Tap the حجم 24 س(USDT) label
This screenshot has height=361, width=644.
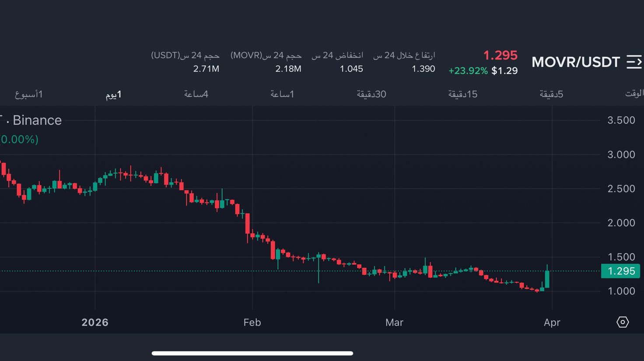185,55
